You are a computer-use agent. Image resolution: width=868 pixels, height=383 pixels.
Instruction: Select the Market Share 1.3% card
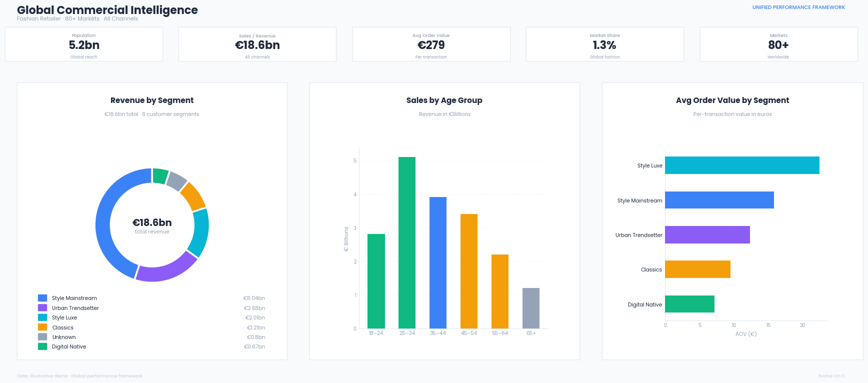pos(604,44)
